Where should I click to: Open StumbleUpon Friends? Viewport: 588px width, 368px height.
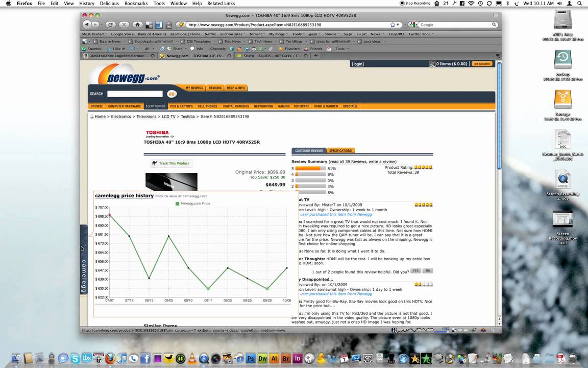coord(313,49)
